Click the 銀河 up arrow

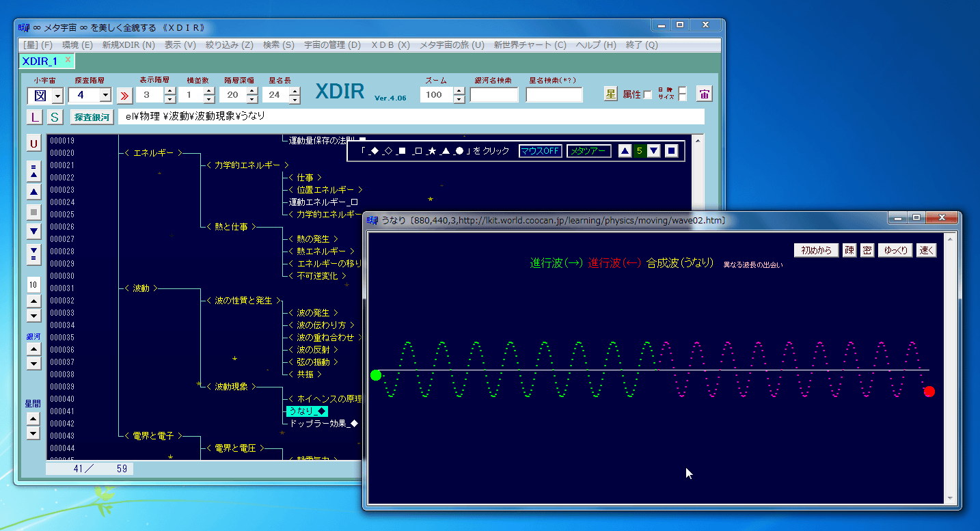tap(33, 349)
